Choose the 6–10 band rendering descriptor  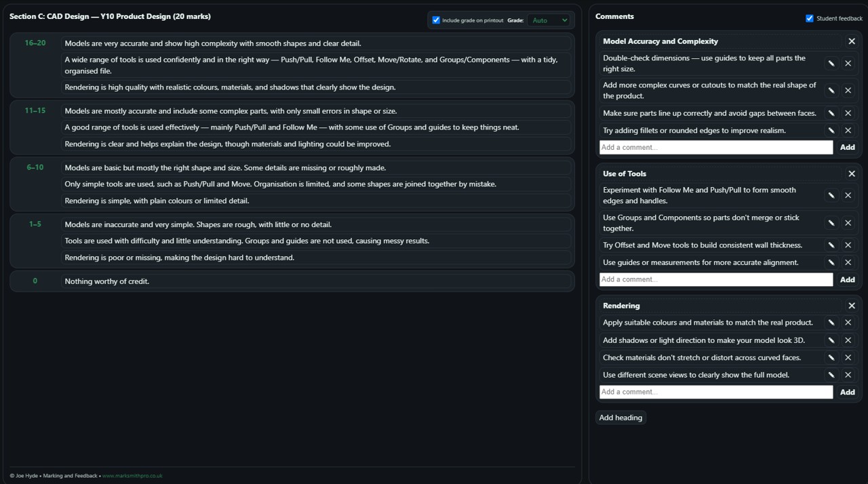[x=316, y=201]
